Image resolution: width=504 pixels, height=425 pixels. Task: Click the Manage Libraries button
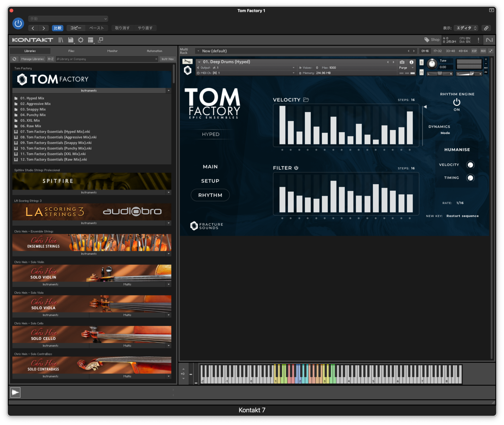pyautogui.click(x=32, y=59)
